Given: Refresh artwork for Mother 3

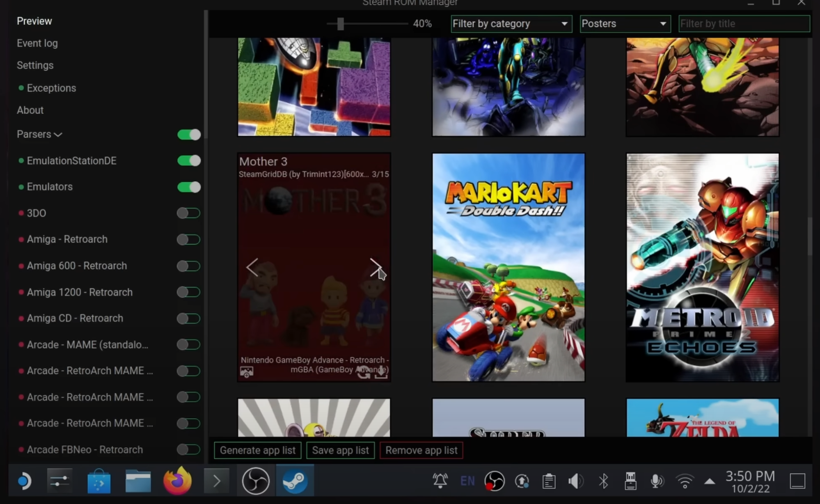Looking at the screenshot, I should click(x=363, y=372).
